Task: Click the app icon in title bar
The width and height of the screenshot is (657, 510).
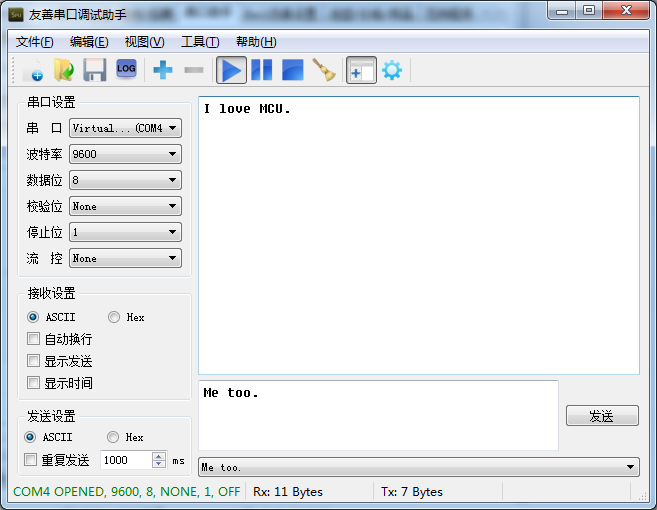Action: click(16, 15)
